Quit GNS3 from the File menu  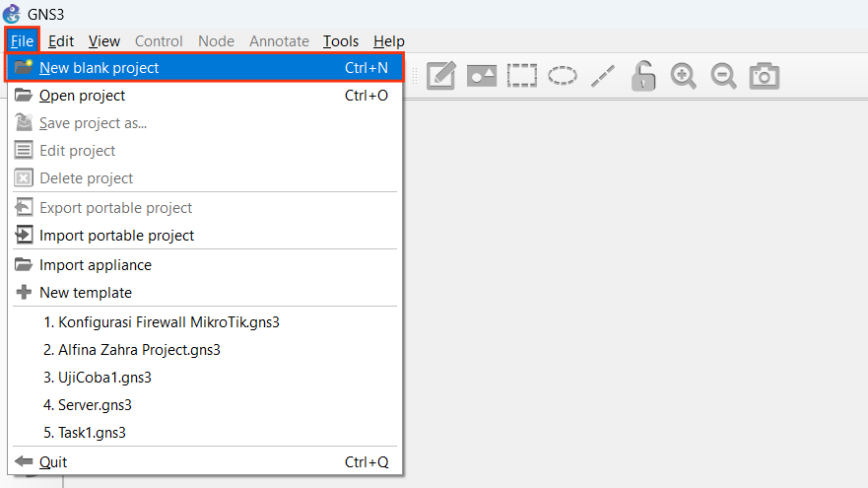[x=53, y=462]
